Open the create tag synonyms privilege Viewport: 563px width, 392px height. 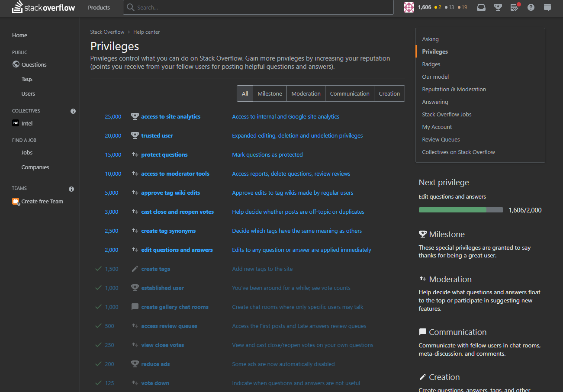tap(168, 231)
